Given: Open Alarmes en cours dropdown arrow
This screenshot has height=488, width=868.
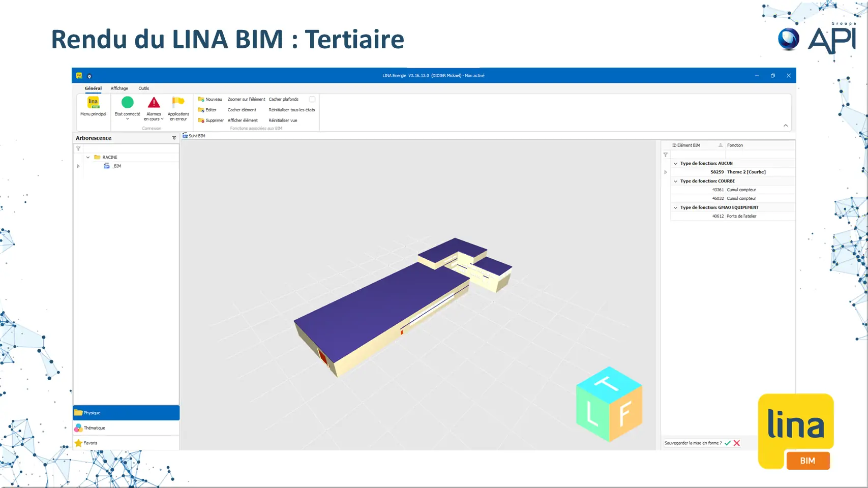Looking at the screenshot, I should click(x=162, y=119).
